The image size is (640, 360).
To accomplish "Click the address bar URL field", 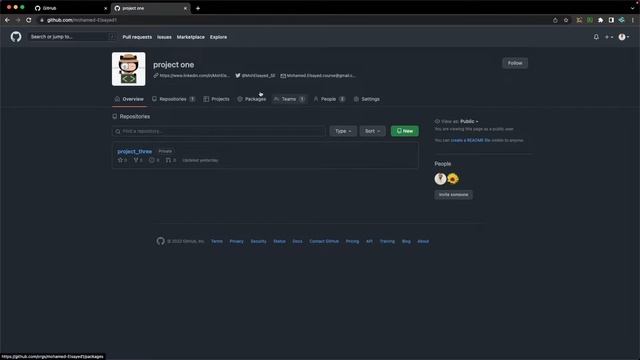I will point(294,20).
